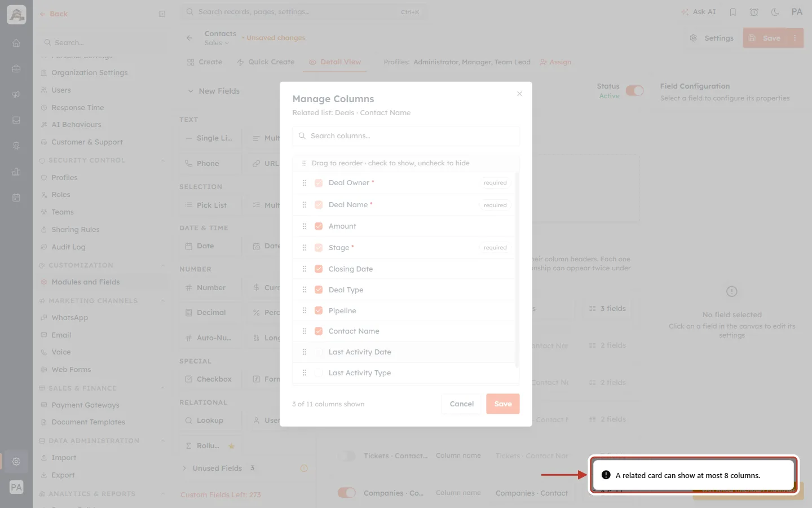This screenshot has height=508, width=812.
Task: Click the info icon beside Unused Fields
Action: (x=304, y=468)
